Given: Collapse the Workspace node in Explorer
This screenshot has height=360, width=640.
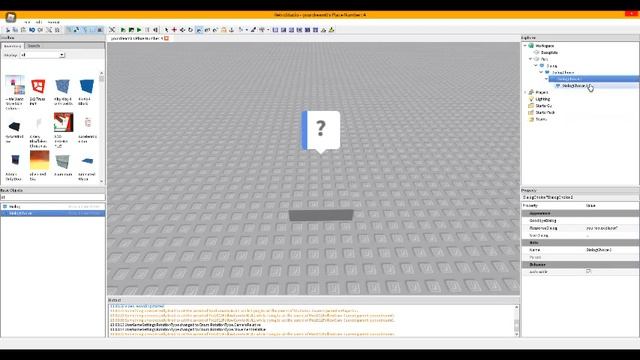Looking at the screenshot, I should tap(525, 46).
